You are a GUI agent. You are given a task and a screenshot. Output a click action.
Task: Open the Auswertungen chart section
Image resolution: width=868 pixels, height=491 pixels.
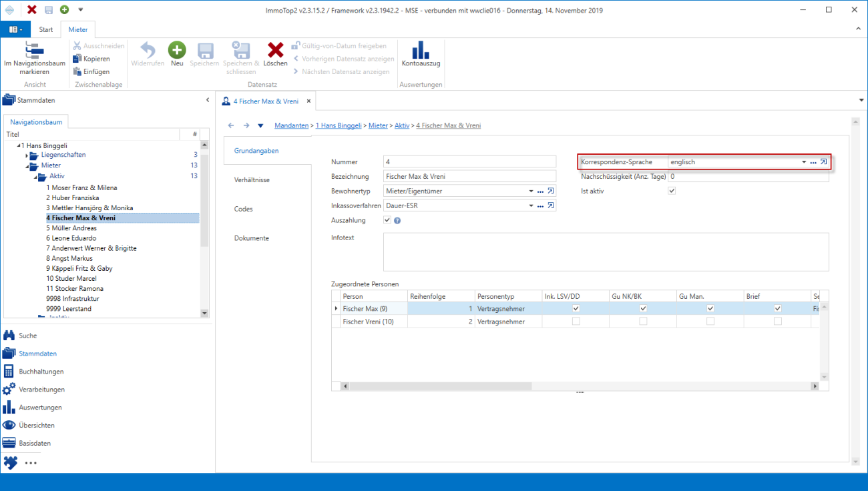pos(32,408)
